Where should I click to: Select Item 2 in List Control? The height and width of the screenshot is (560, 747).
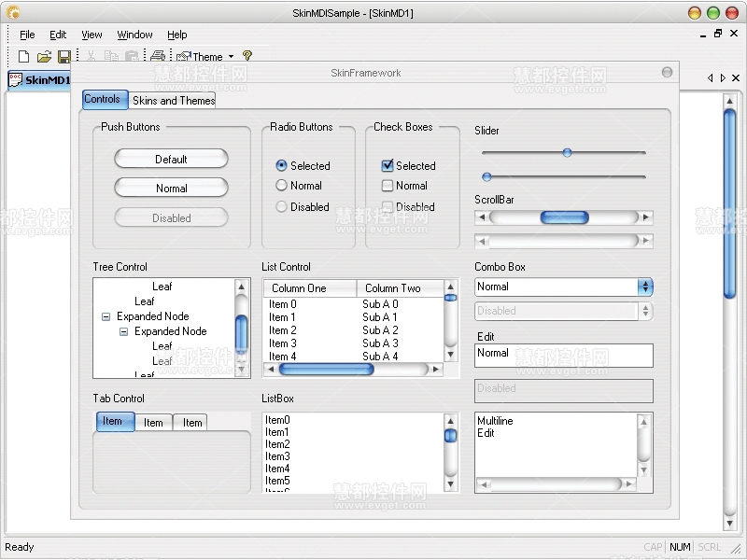pos(283,330)
